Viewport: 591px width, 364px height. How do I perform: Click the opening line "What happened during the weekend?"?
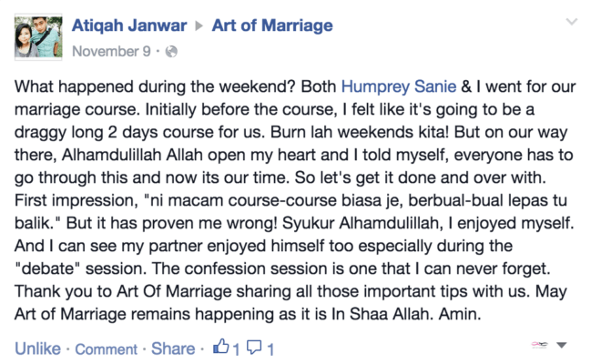pos(155,86)
